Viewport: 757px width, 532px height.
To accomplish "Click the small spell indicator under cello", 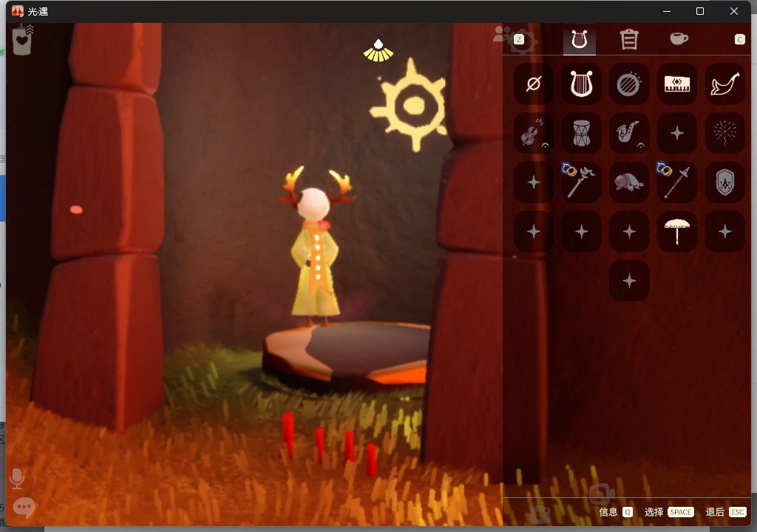I will (x=545, y=146).
